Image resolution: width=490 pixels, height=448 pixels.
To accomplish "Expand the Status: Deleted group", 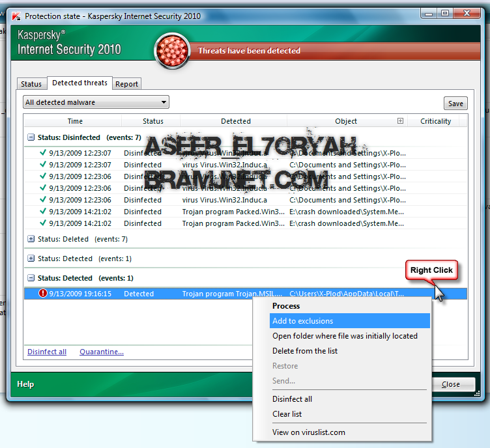I will pos(31,239).
